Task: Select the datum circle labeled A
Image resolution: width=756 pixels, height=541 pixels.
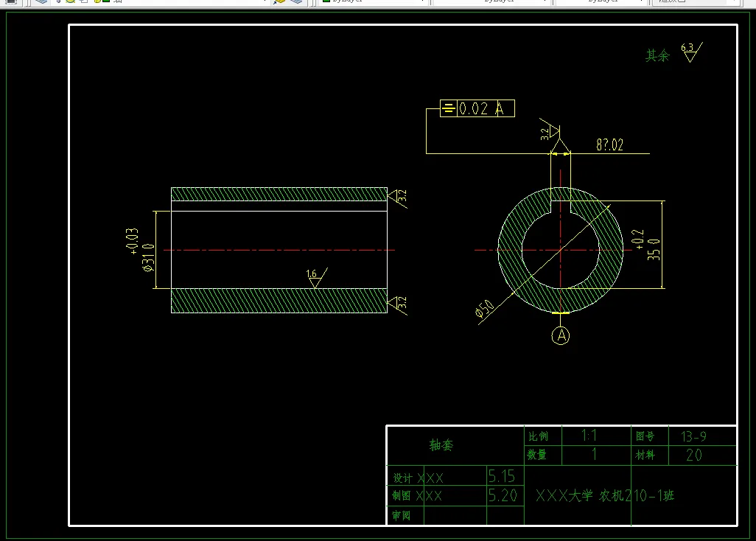Action: click(x=560, y=335)
